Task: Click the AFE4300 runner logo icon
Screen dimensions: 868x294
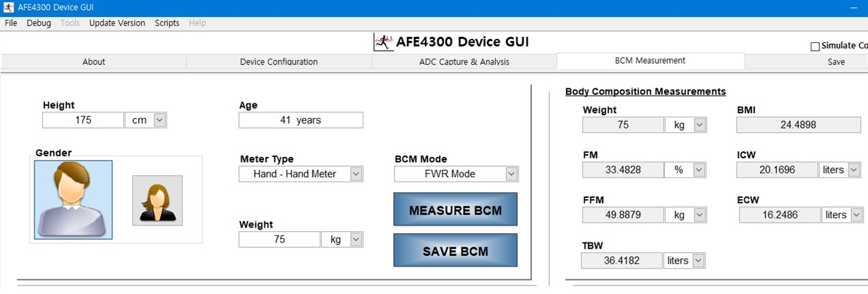Action: tap(383, 42)
